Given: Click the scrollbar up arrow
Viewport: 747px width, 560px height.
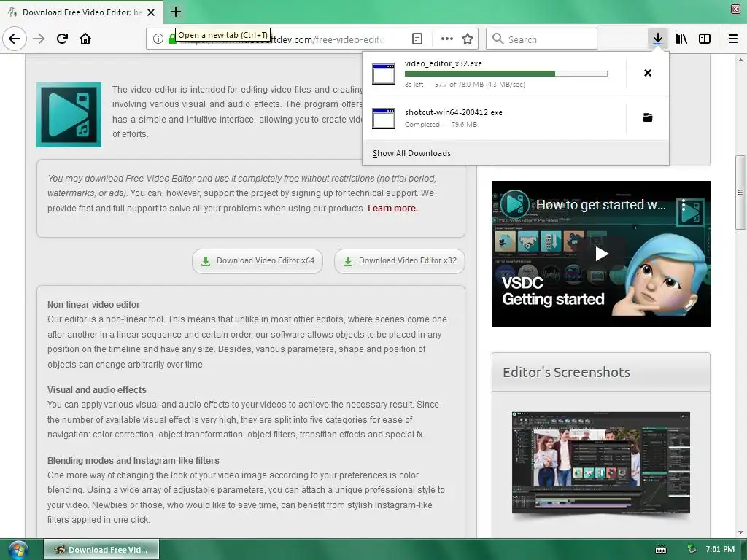Looking at the screenshot, I should tap(740, 60).
